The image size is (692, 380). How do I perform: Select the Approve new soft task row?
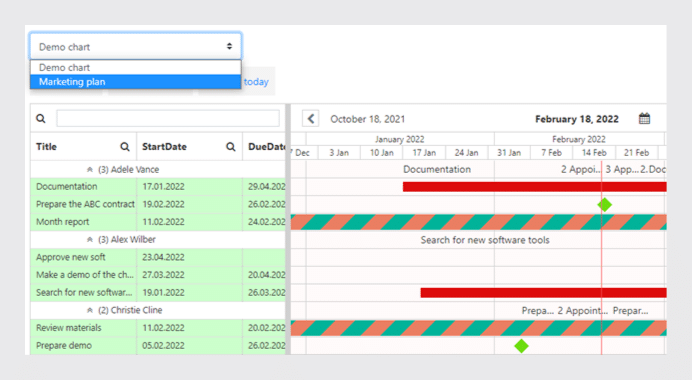[158, 257]
